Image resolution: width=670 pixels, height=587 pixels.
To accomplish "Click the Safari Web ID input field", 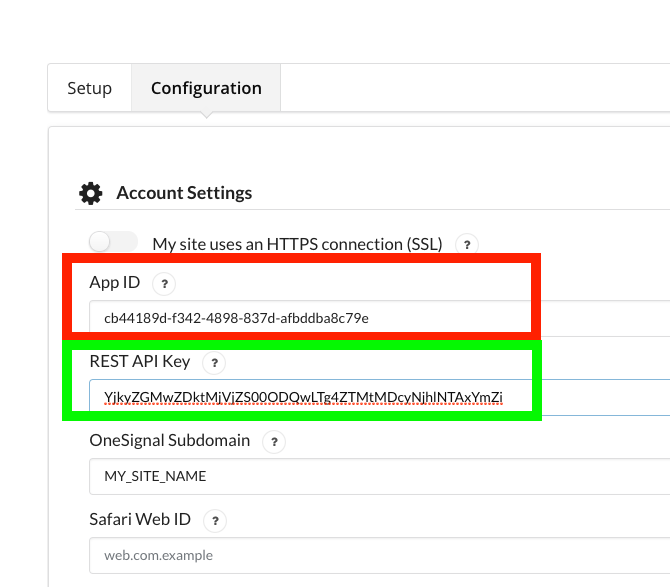I will (x=380, y=555).
